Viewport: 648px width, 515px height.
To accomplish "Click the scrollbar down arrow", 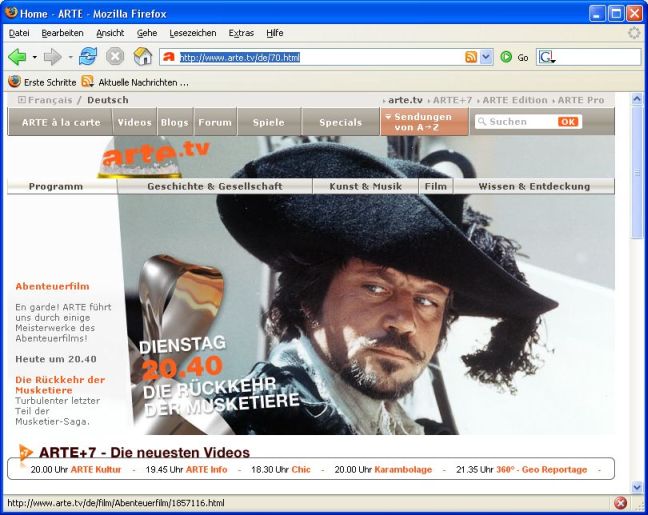I will tap(636, 487).
